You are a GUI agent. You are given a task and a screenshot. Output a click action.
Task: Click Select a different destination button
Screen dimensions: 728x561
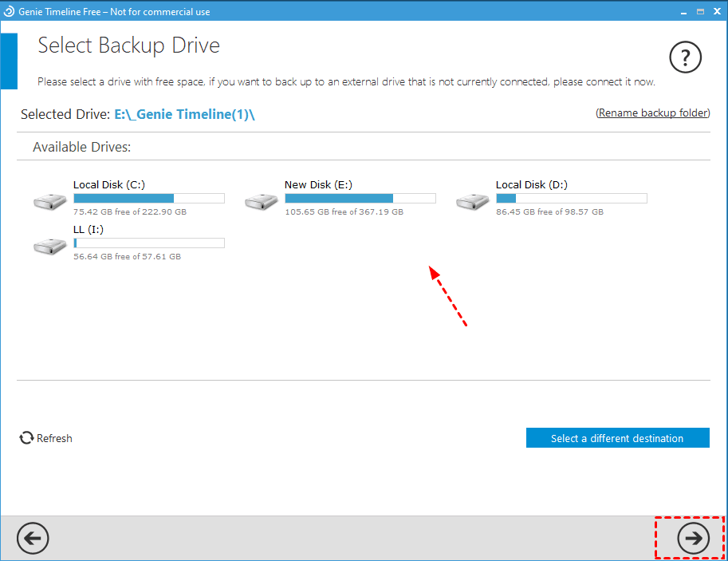coord(617,438)
